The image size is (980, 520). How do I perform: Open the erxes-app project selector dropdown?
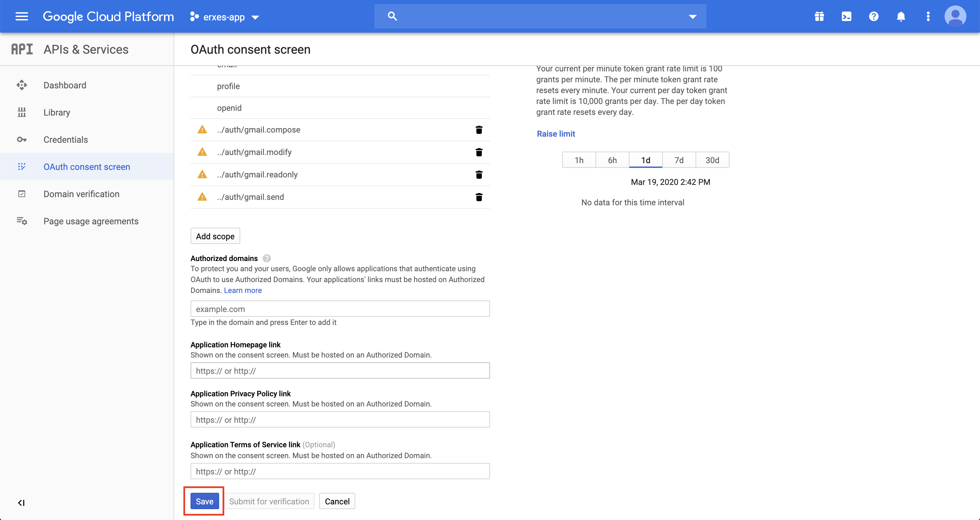[x=225, y=17]
